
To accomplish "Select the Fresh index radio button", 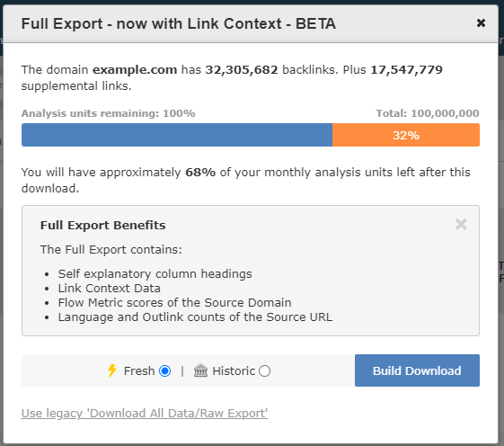I will [x=165, y=370].
